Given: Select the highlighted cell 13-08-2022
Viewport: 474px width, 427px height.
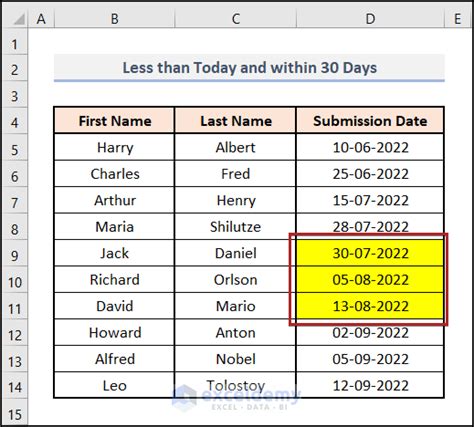Looking at the screenshot, I should click(x=370, y=306).
